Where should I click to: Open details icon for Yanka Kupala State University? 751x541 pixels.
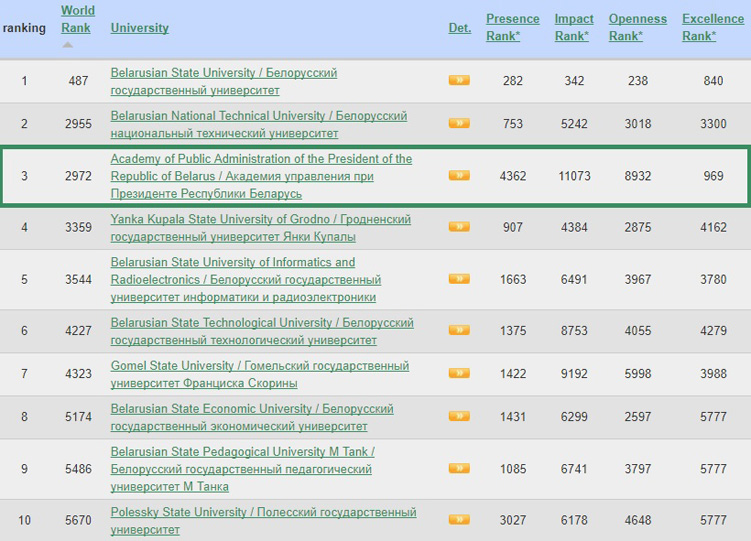(459, 226)
